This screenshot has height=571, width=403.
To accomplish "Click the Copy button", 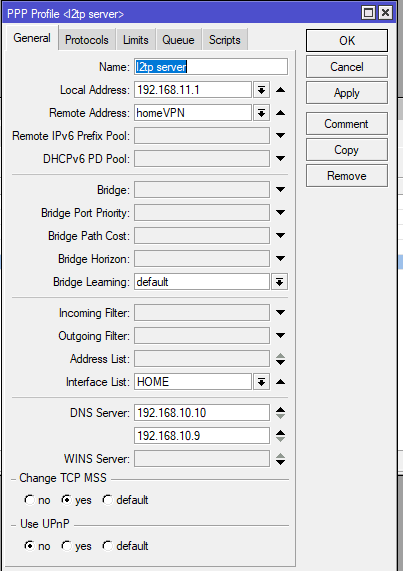I will coord(347,150).
